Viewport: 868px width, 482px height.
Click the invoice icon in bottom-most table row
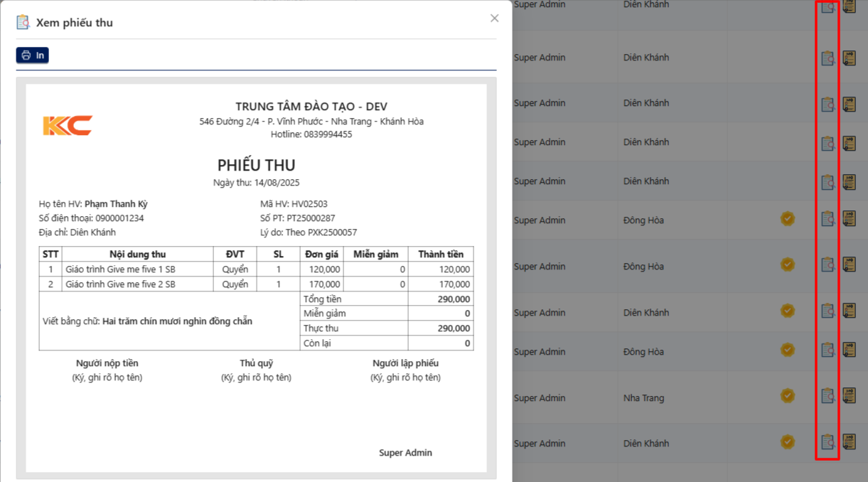pyautogui.click(x=850, y=442)
